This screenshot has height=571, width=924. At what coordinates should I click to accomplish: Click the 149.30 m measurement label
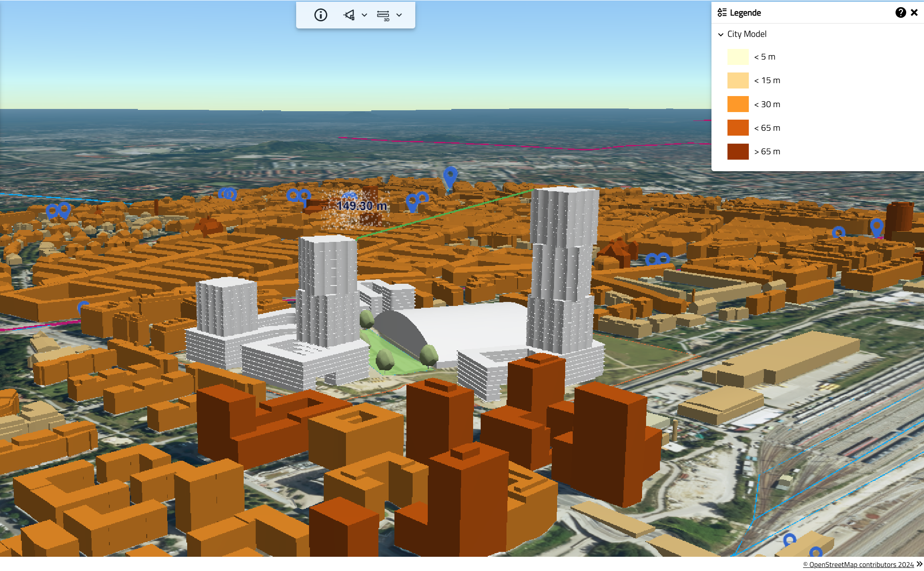[x=362, y=206]
